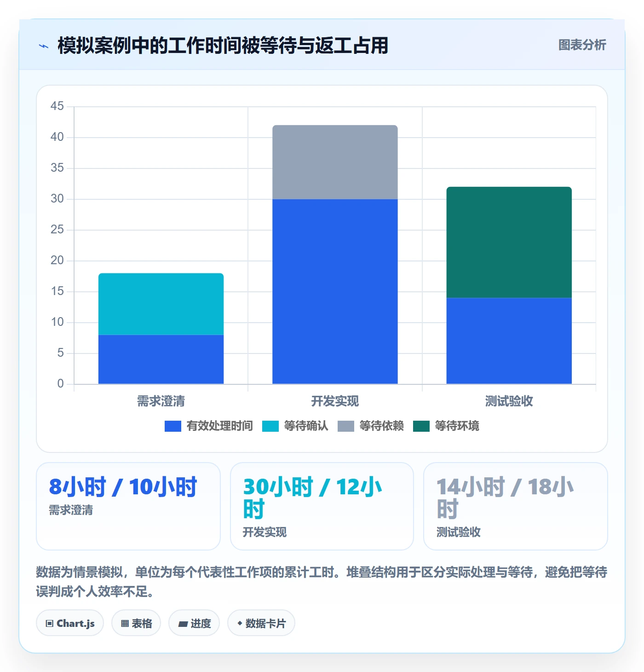Open the 8小时 / 10小时 data card

128,506
